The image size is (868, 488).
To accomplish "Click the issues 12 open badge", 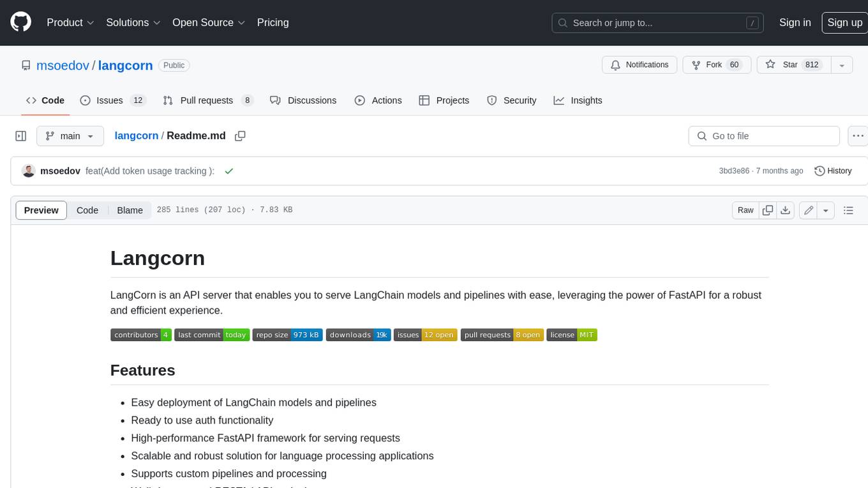I will click(426, 335).
